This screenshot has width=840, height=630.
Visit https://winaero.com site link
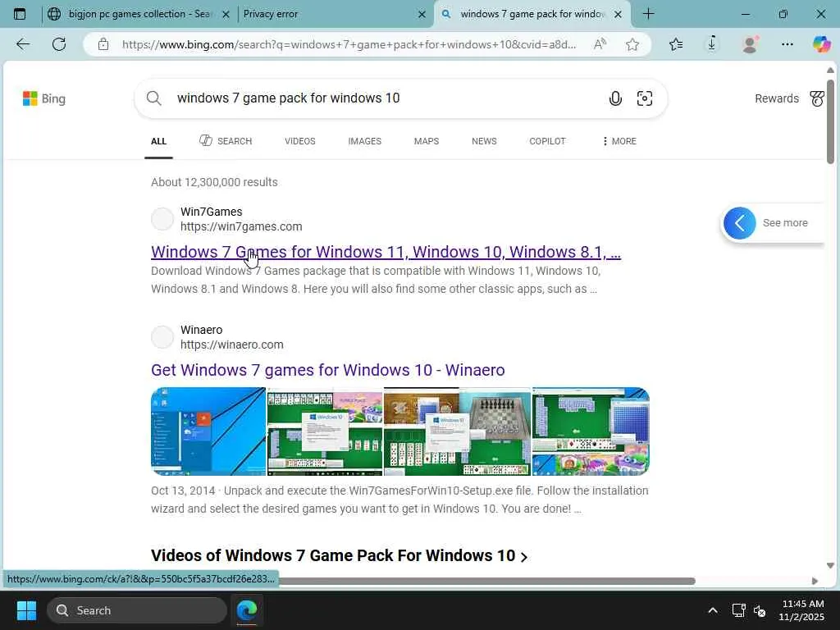pyautogui.click(x=232, y=345)
